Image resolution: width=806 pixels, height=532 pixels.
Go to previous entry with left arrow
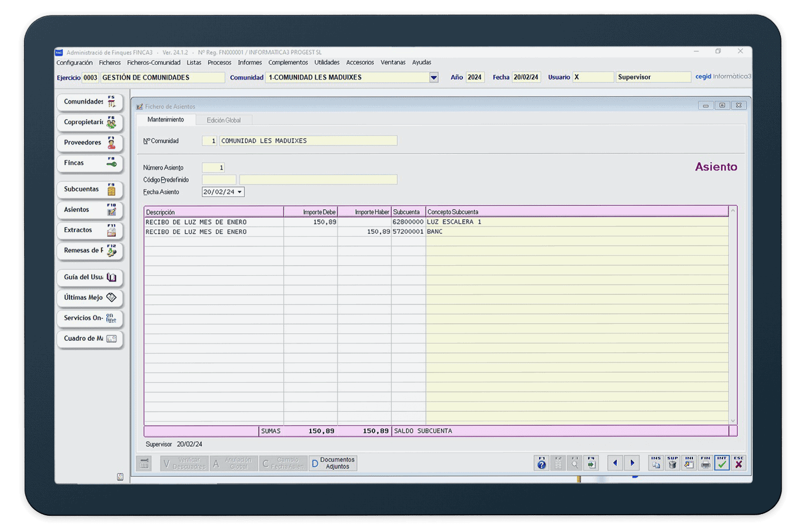pyautogui.click(x=615, y=463)
